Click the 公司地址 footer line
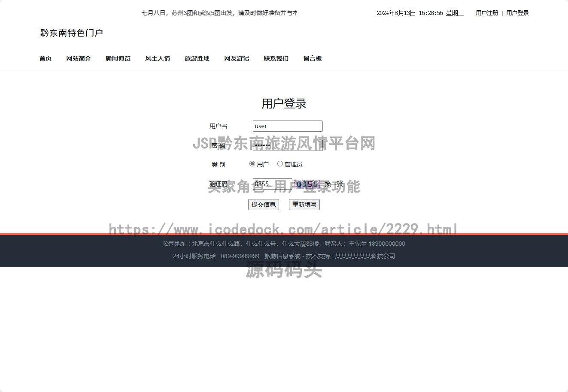 (284, 244)
